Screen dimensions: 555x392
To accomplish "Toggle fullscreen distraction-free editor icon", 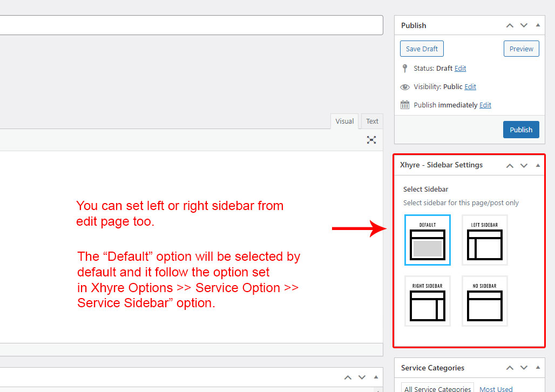I will [371, 140].
